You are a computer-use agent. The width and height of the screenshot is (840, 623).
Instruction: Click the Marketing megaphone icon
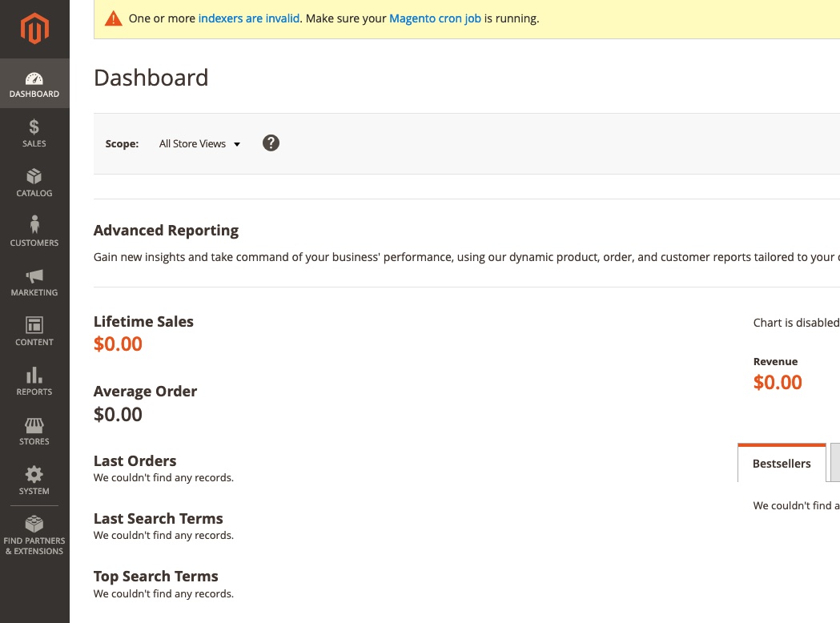click(x=34, y=282)
